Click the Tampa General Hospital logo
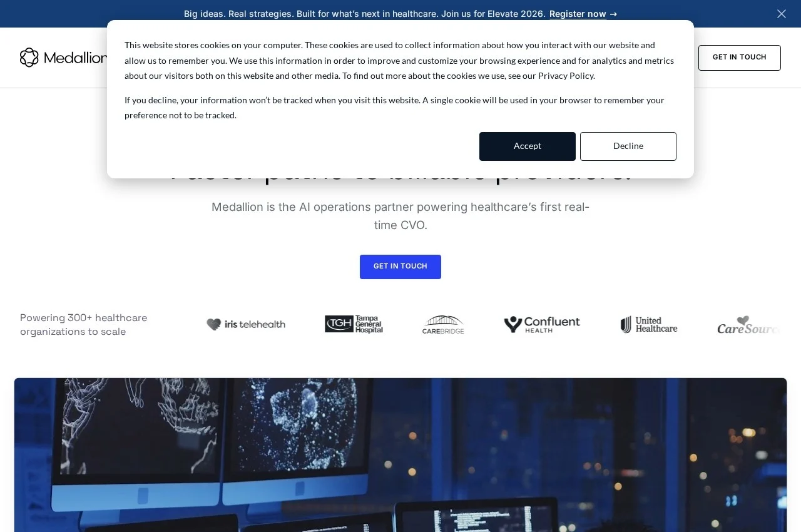Screen dimensions: 801x532 click(x=354, y=324)
